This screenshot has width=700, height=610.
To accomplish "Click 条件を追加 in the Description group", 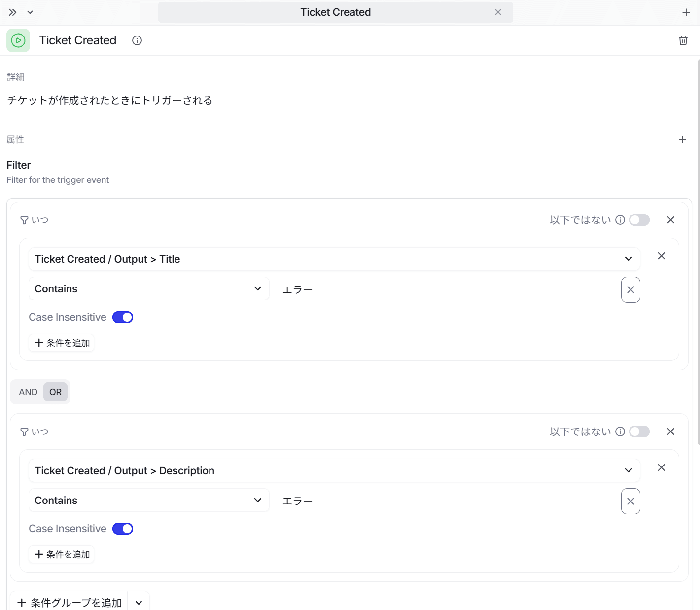I will pos(62,554).
